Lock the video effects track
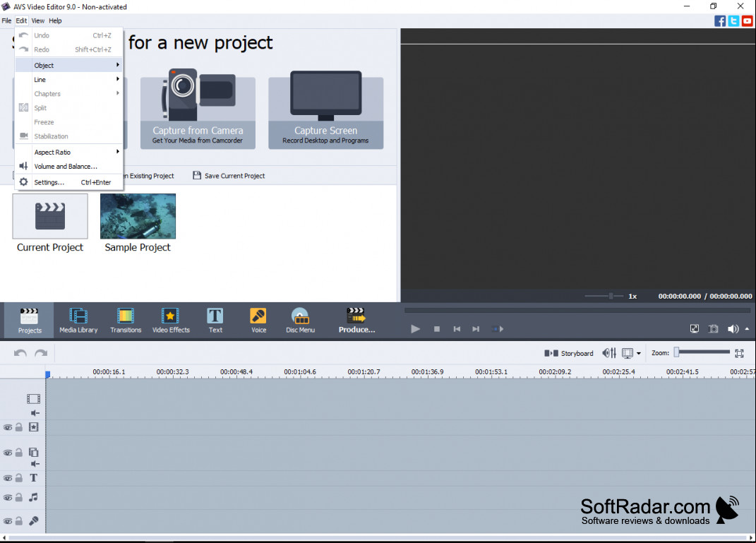Screen dimensions: 756x543 (19, 426)
